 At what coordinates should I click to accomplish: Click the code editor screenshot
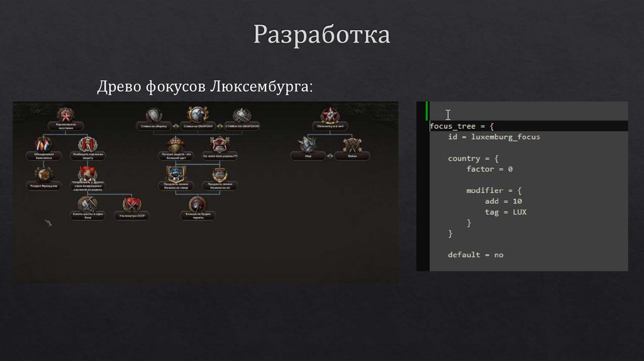tap(522, 186)
